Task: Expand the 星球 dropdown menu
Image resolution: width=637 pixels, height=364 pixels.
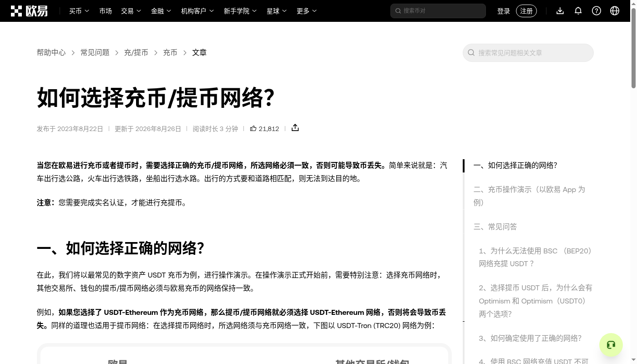Action: click(x=277, y=11)
